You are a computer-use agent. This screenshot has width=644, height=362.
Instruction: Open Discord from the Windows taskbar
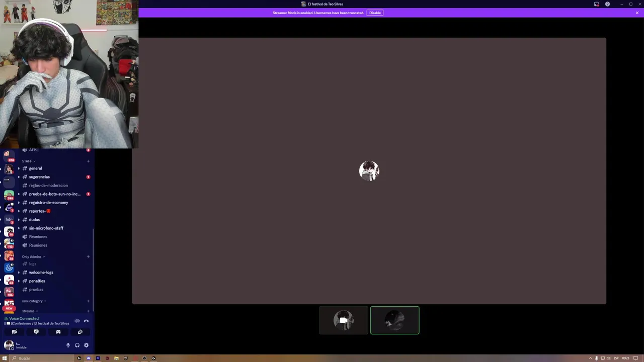click(x=89, y=358)
